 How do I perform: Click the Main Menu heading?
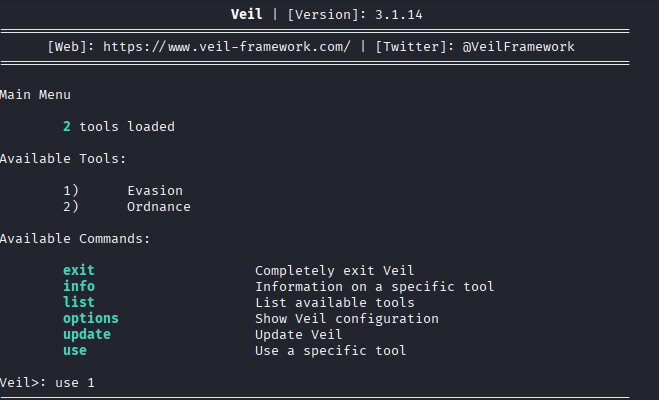(x=36, y=95)
